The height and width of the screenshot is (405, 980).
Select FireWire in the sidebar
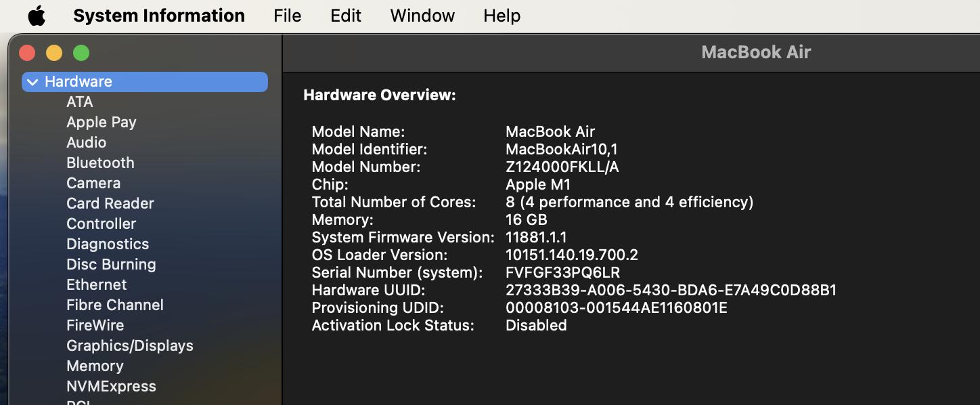(x=95, y=325)
